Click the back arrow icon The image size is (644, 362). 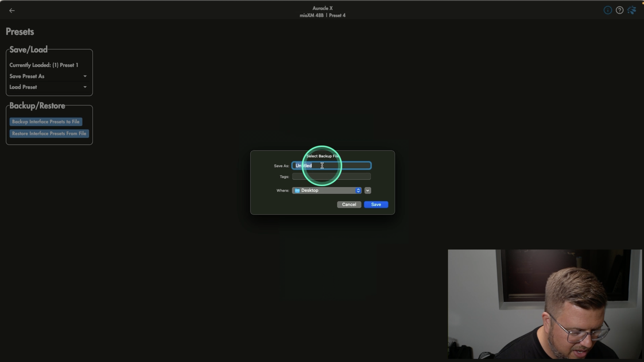[x=12, y=11]
